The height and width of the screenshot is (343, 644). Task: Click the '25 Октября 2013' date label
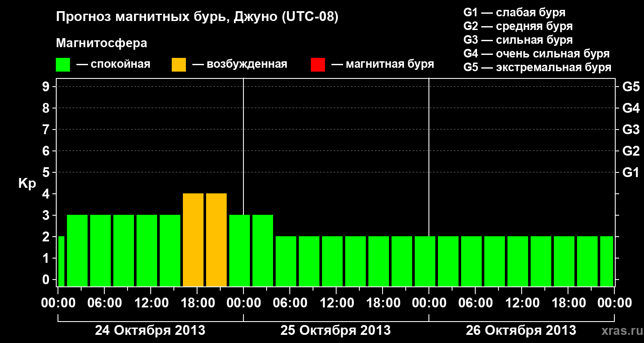click(x=335, y=331)
